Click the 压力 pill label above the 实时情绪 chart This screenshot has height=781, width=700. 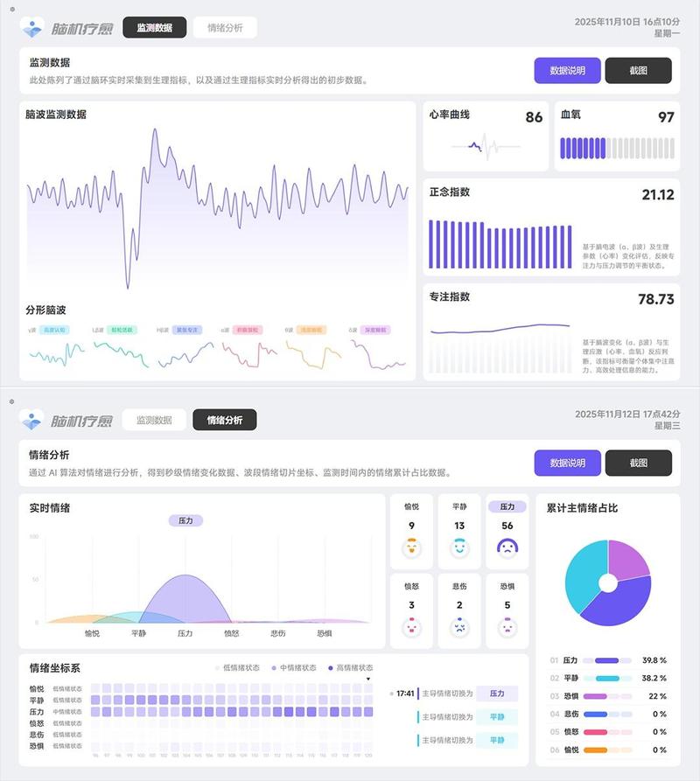coord(185,520)
